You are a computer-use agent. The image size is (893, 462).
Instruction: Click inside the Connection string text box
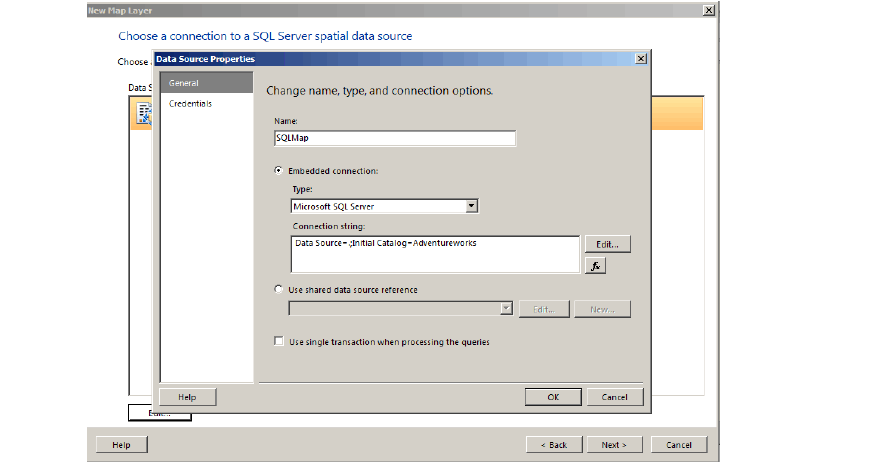[435, 254]
